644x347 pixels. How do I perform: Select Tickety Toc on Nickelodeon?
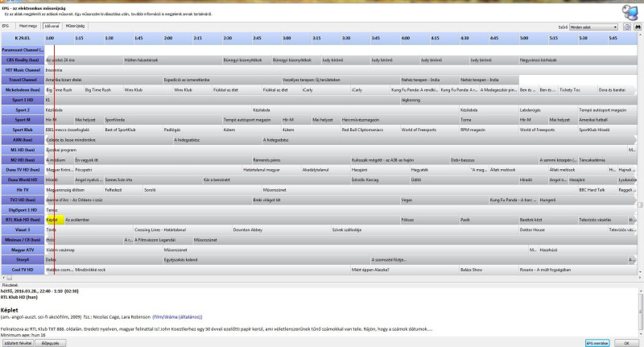(577, 90)
